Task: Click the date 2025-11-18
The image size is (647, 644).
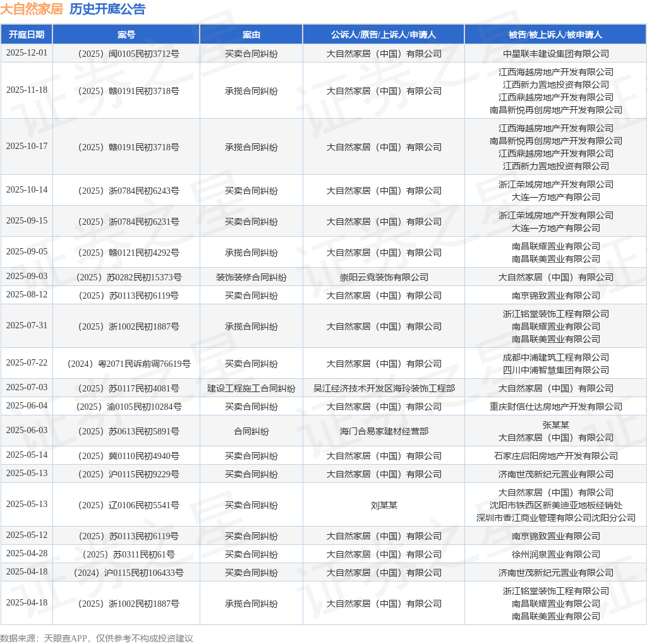Action: coord(27,90)
